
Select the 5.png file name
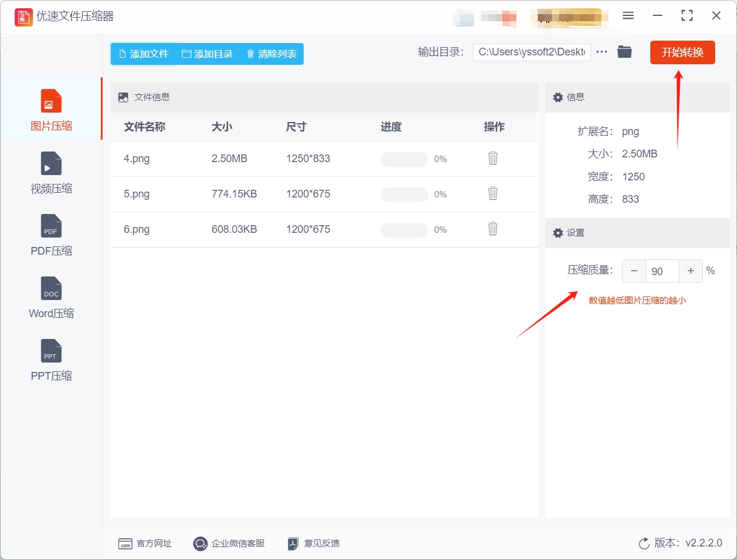(137, 194)
